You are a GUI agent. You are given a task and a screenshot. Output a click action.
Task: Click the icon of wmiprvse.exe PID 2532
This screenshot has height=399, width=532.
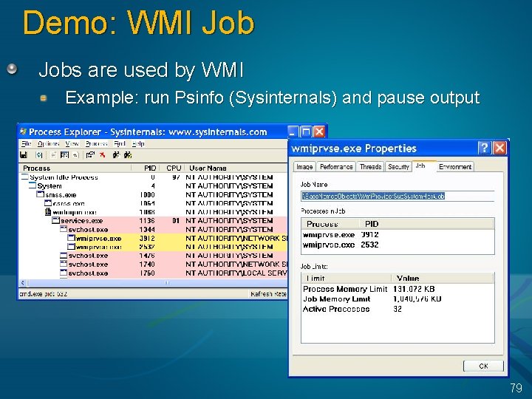click(x=71, y=247)
